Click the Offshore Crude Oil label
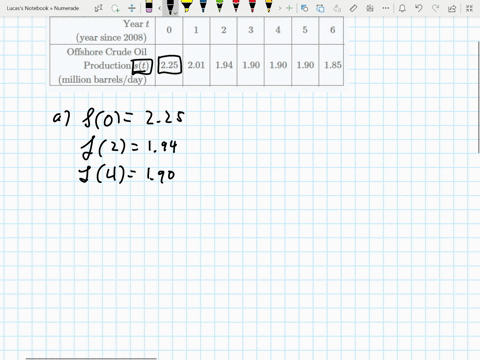This screenshot has height=360, width=480. pyautogui.click(x=107, y=52)
